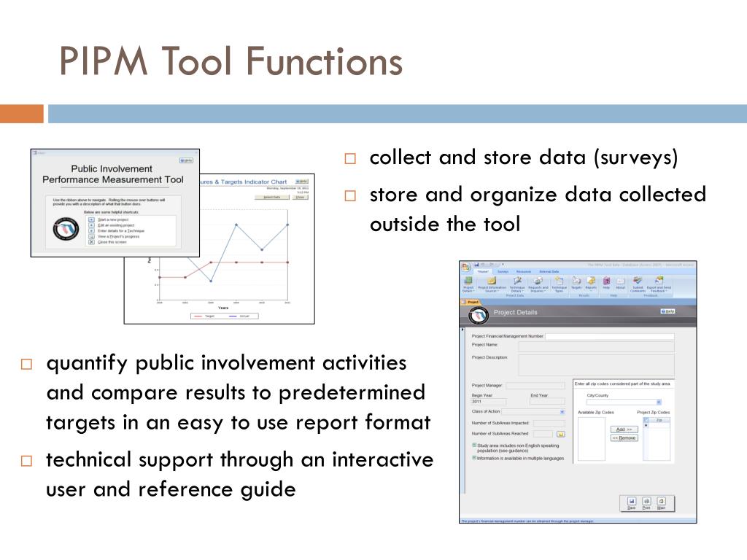Viewport: 747px width, 560px height.
Task: Click 'Enter details for a Technique' text
Action: click(x=121, y=231)
